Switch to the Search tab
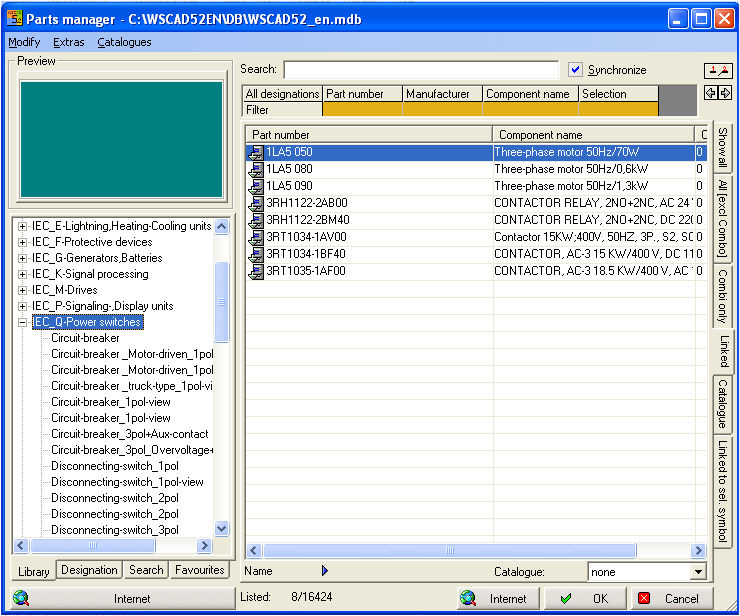Image resolution: width=740 pixels, height=616 pixels. click(x=146, y=570)
